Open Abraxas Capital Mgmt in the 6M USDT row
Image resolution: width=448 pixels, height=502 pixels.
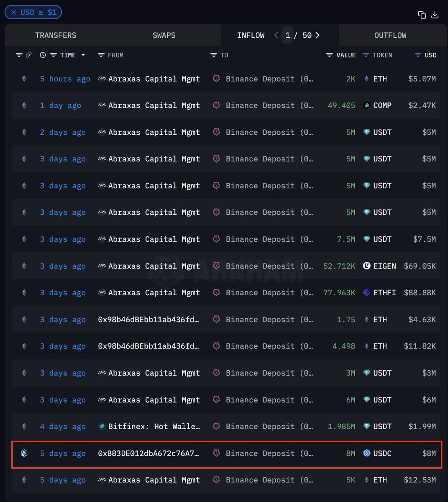coord(154,400)
